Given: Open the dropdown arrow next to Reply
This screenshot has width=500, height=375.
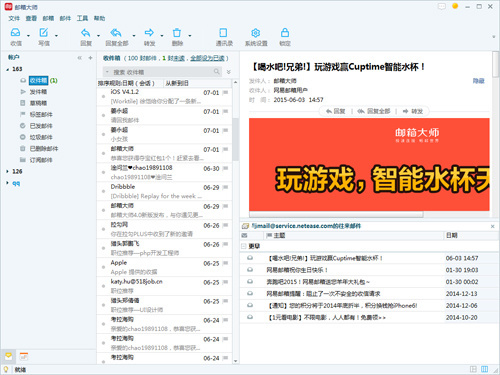Looking at the screenshot, I should point(98,35).
